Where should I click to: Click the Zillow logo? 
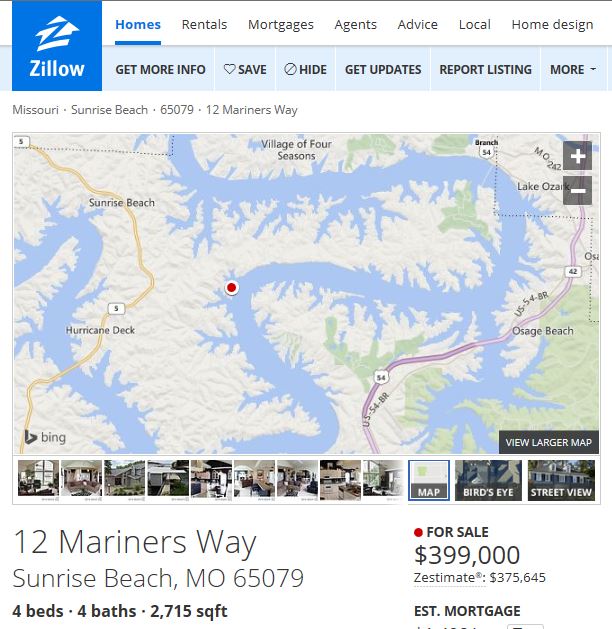[x=57, y=46]
